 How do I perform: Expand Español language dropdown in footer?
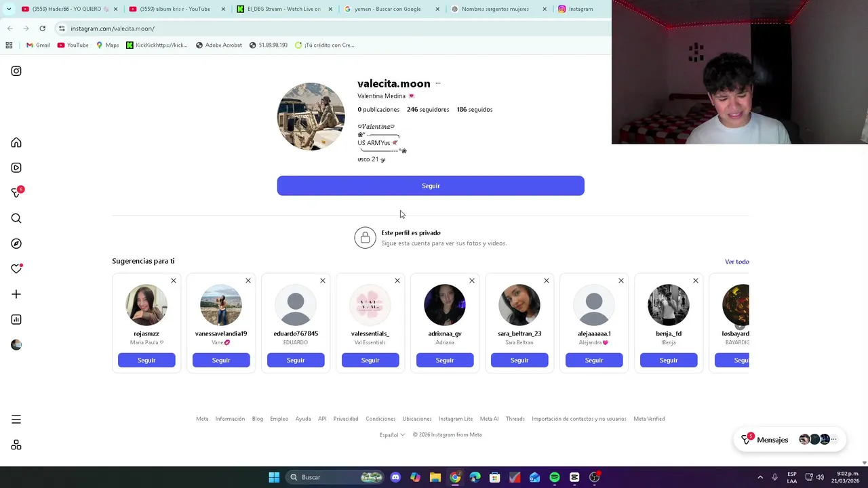click(392, 435)
